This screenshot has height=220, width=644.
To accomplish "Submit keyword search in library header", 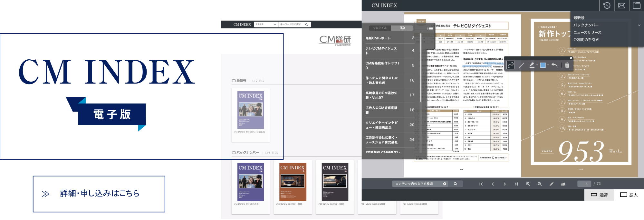I will click(306, 25).
